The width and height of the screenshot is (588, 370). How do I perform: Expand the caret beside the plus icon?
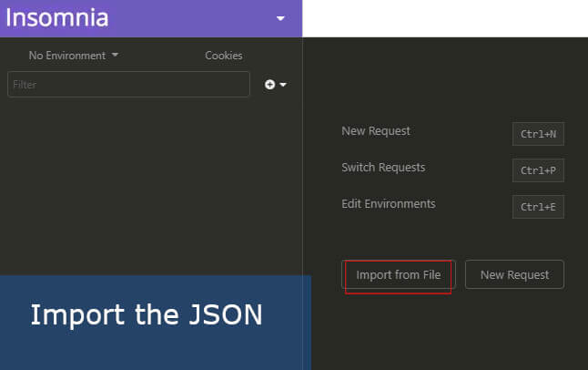coord(283,85)
